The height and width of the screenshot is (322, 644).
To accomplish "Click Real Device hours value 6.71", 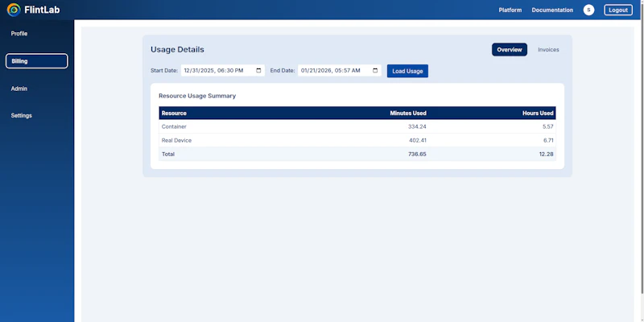I will (548, 140).
